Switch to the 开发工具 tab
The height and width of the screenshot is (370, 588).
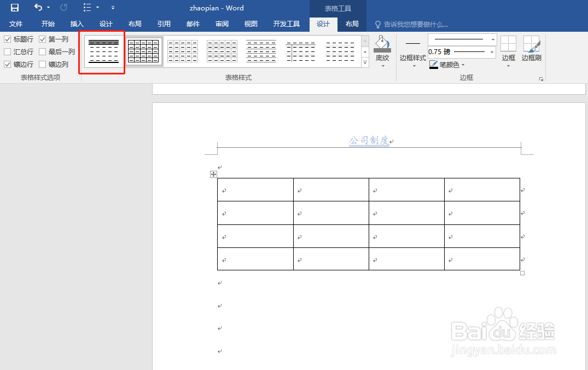(287, 24)
